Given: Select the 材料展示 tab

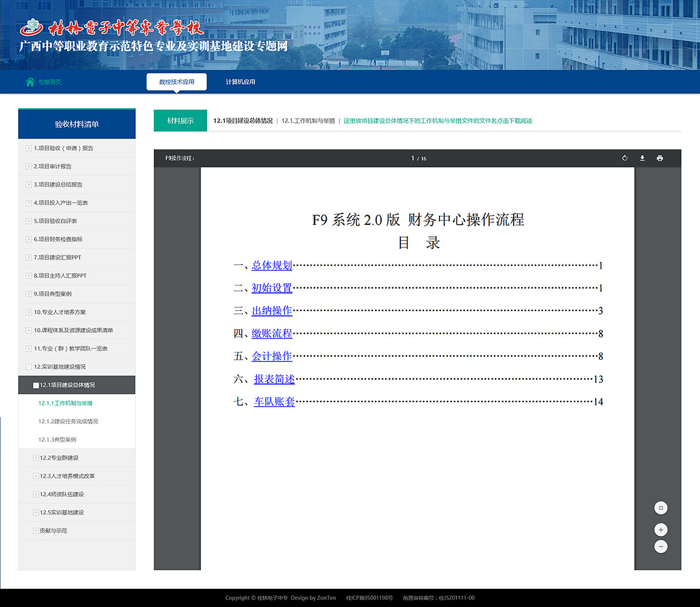Looking at the screenshot, I should tap(180, 121).
